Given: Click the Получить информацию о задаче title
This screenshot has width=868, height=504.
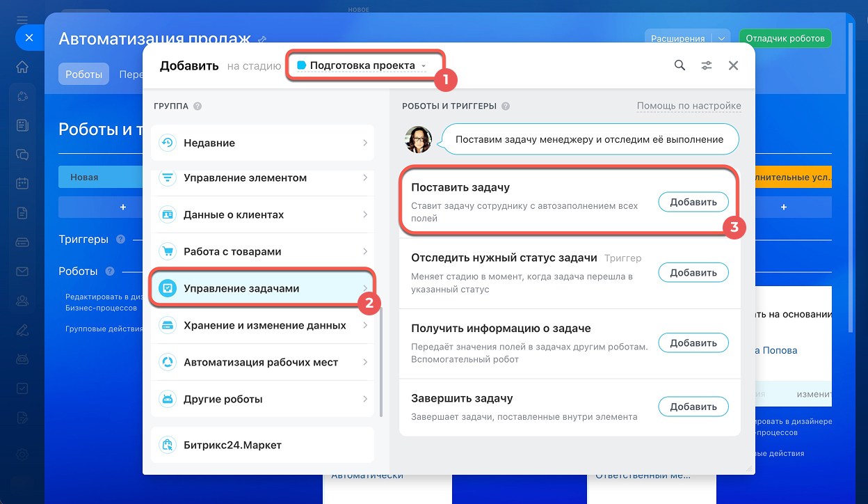Looking at the screenshot, I should coord(501,329).
